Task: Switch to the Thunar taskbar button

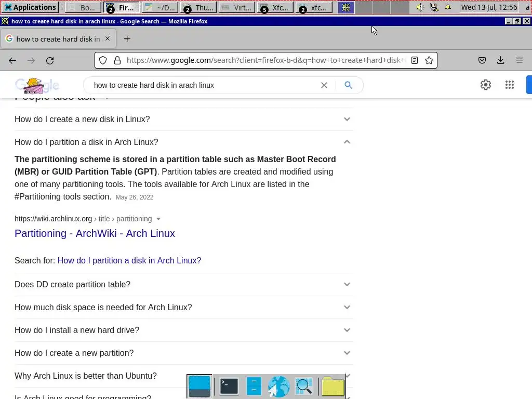Action: (x=199, y=7)
